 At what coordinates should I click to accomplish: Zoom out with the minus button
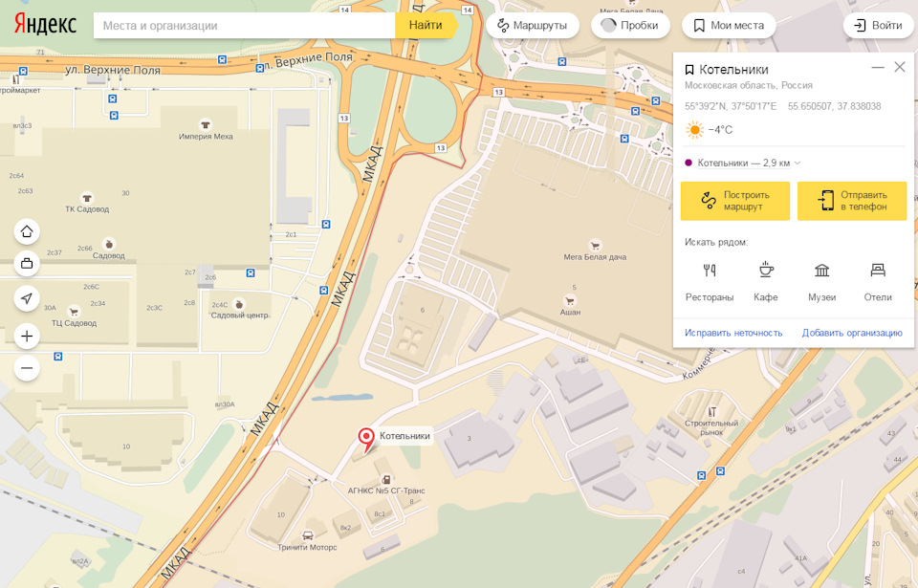point(27,368)
